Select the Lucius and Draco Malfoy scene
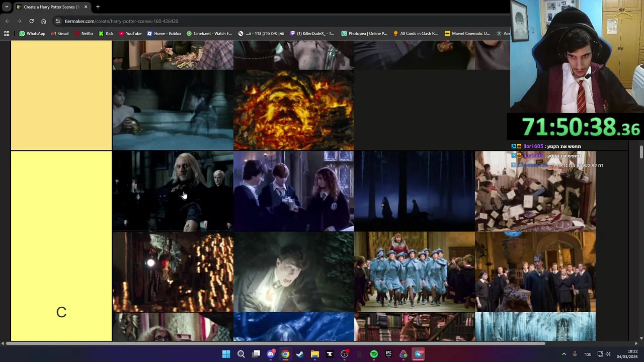 click(173, 191)
